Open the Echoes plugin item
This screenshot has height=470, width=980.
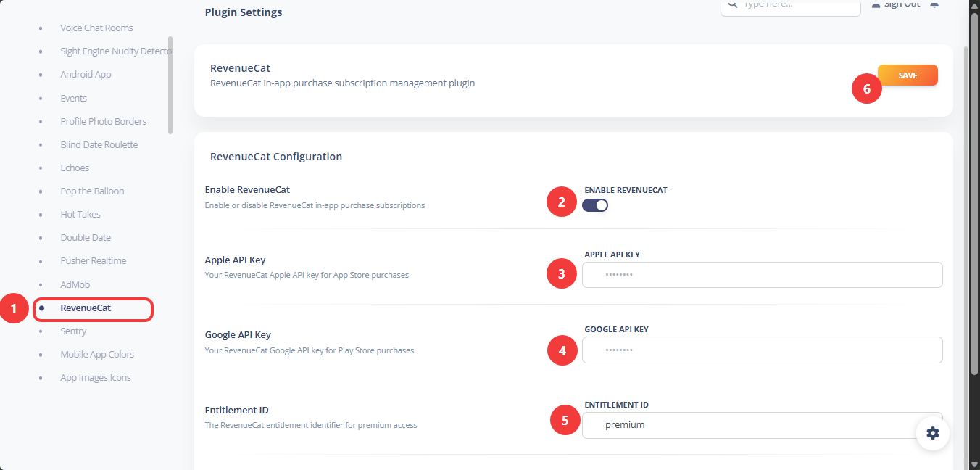pos(75,168)
